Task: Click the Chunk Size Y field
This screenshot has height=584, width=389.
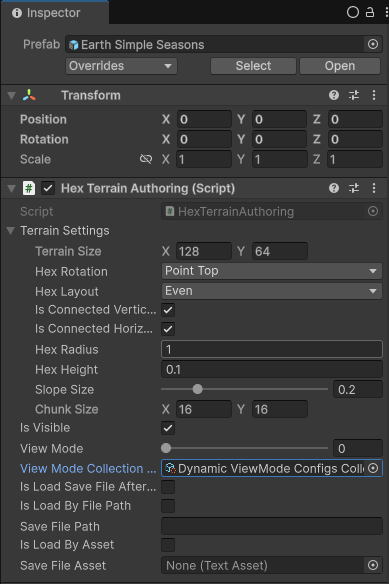Action: [279, 409]
